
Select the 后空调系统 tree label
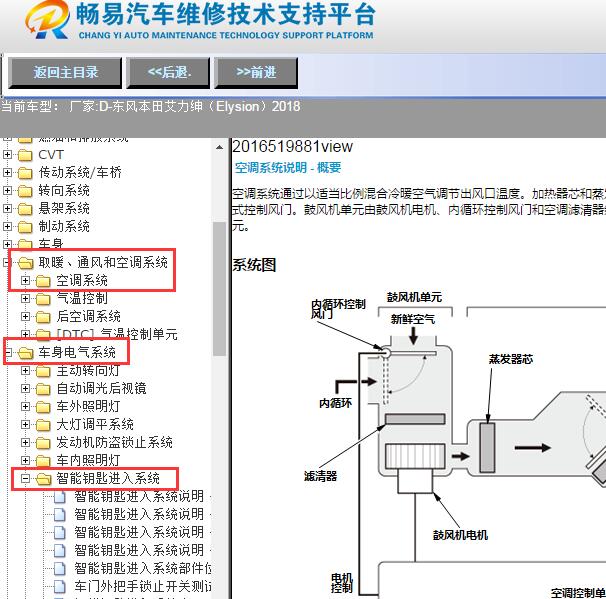click(x=89, y=317)
